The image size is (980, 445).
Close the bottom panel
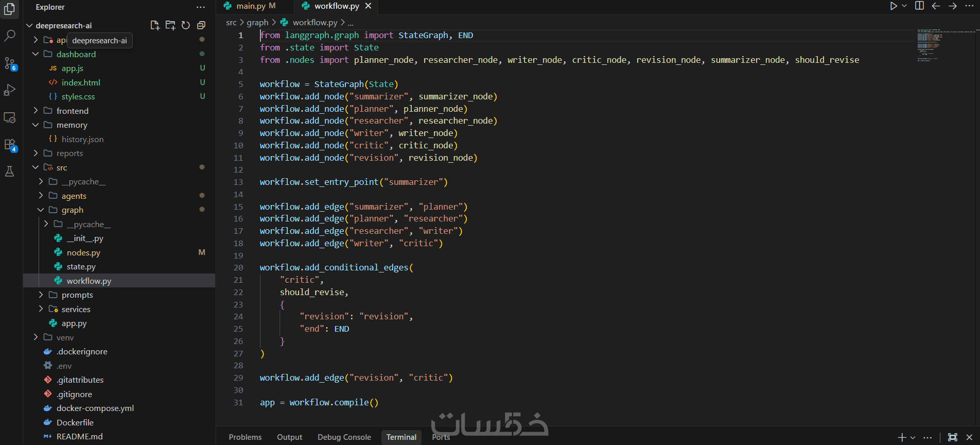pyautogui.click(x=969, y=437)
